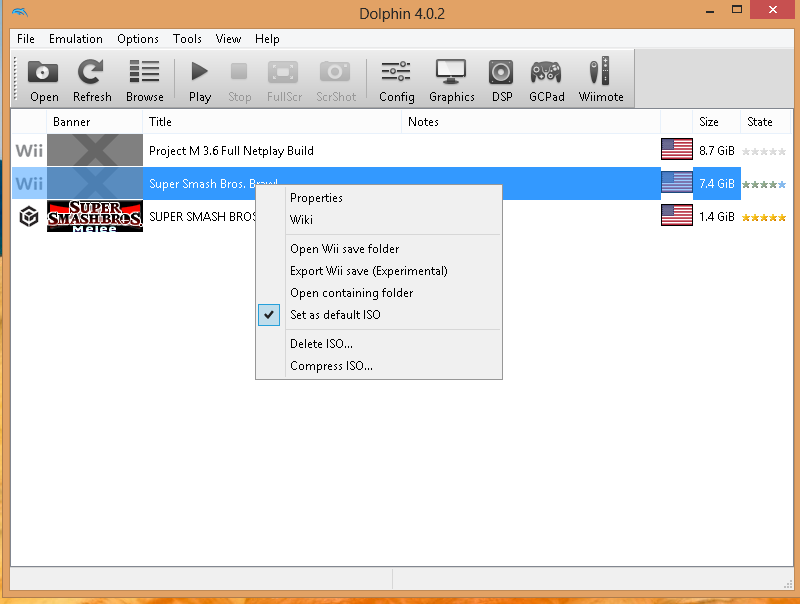Click the Wii platform icon for Project M
Image resolution: width=800 pixels, height=604 pixels.
pyautogui.click(x=29, y=150)
